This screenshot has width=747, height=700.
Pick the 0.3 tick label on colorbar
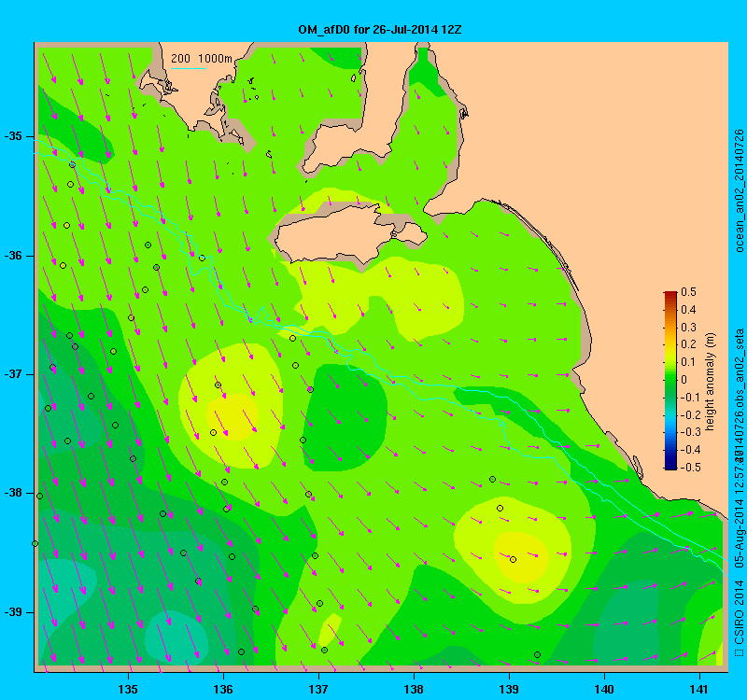pyautogui.click(x=689, y=328)
